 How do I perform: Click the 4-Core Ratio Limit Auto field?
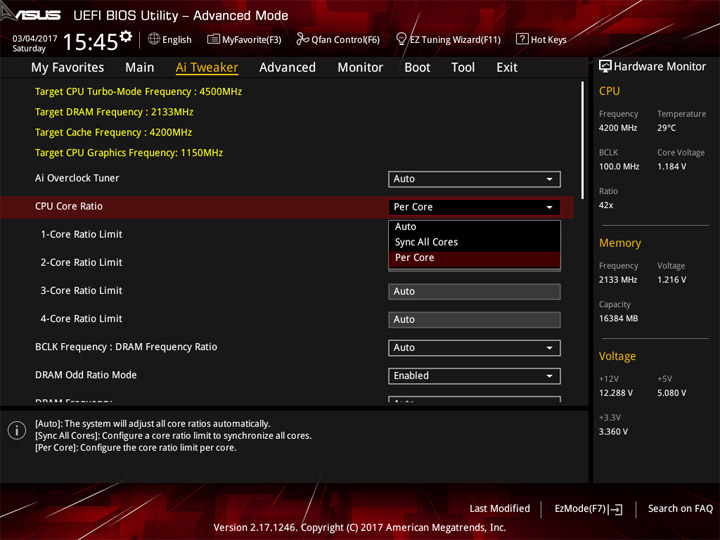pos(474,320)
